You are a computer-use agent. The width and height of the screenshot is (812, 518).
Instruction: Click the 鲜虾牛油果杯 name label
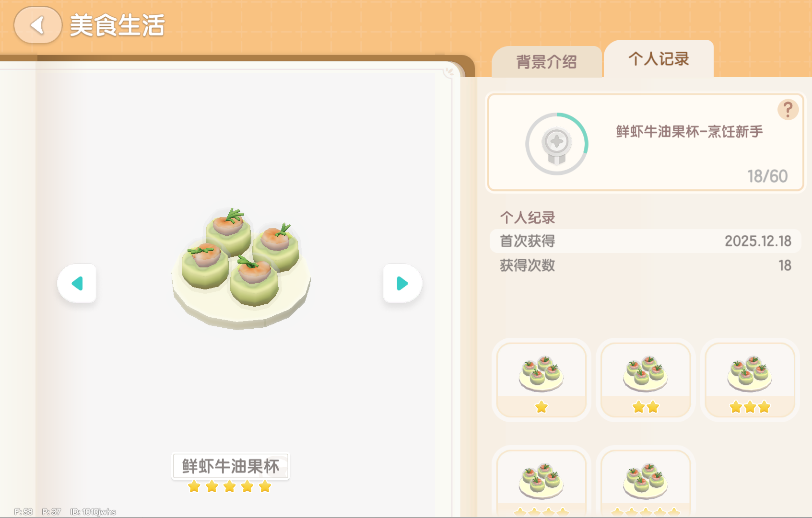231,466
